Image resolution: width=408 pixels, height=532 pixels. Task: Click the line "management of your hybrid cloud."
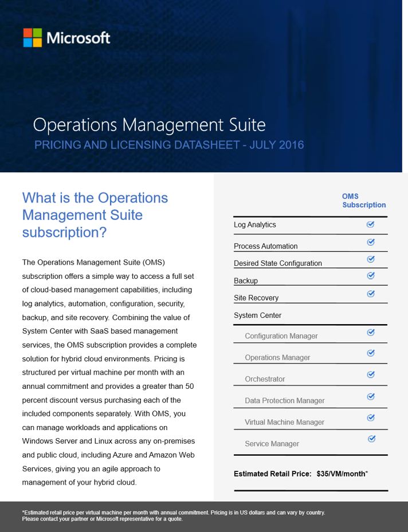80,482
